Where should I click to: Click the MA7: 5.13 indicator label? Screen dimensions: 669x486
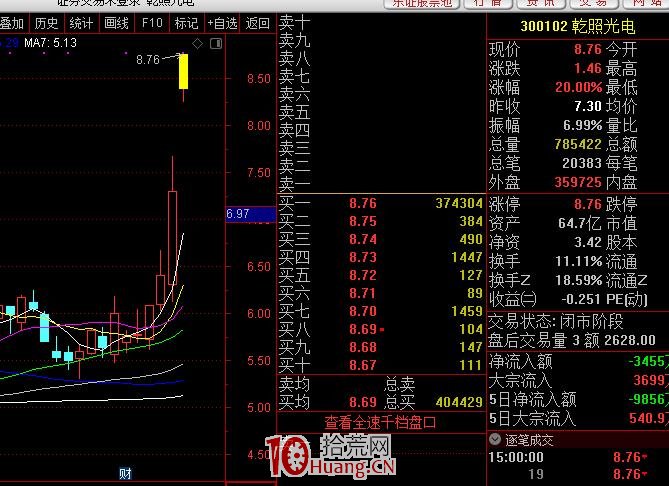pyautogui.click(x=50, y=43)
